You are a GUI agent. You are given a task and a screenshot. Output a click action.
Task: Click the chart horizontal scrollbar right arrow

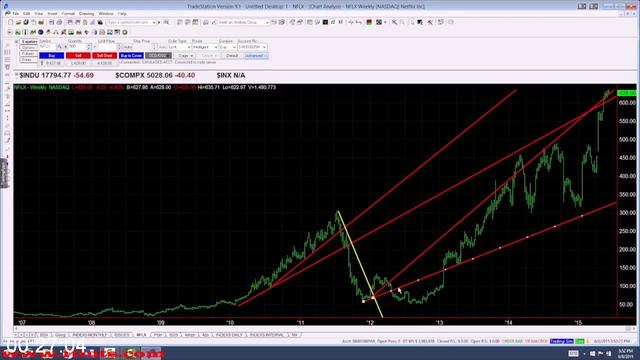point(634,329)
